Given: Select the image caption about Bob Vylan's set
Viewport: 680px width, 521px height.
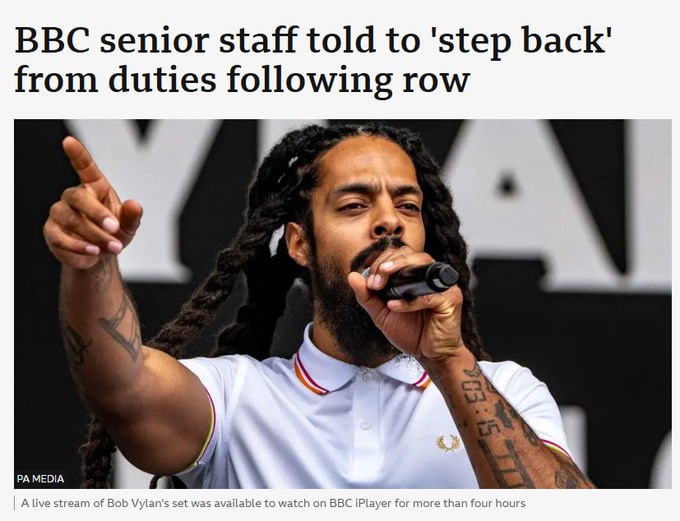Looking at the screenshot, I should tap(273, 503).
